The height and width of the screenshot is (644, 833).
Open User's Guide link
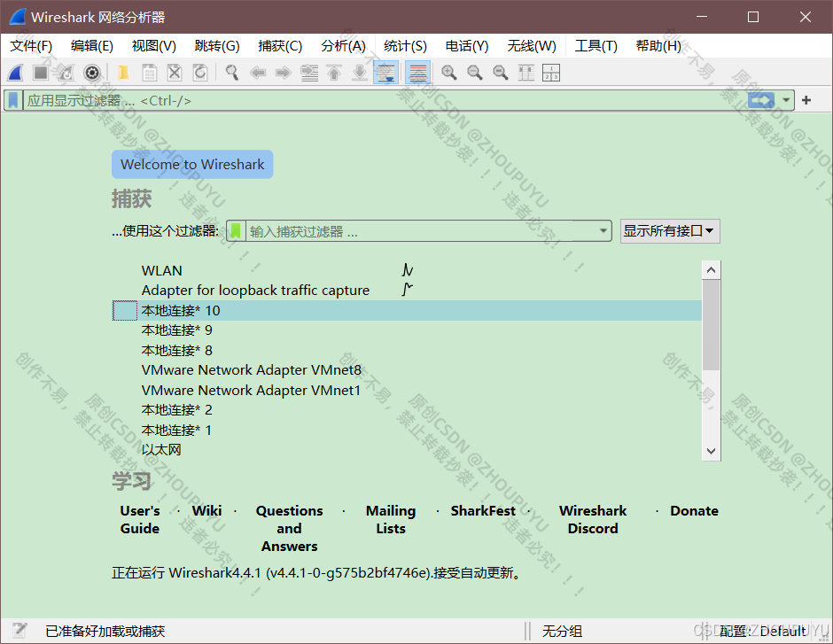(x=140, y=519)
